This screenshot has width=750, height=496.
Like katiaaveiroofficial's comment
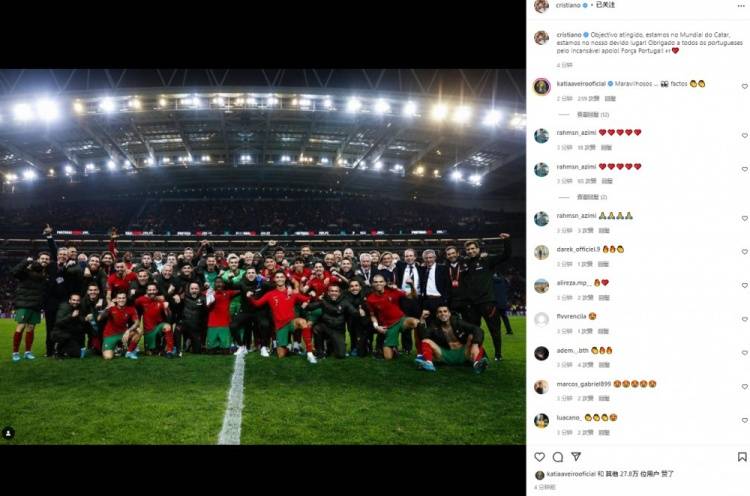744,87
